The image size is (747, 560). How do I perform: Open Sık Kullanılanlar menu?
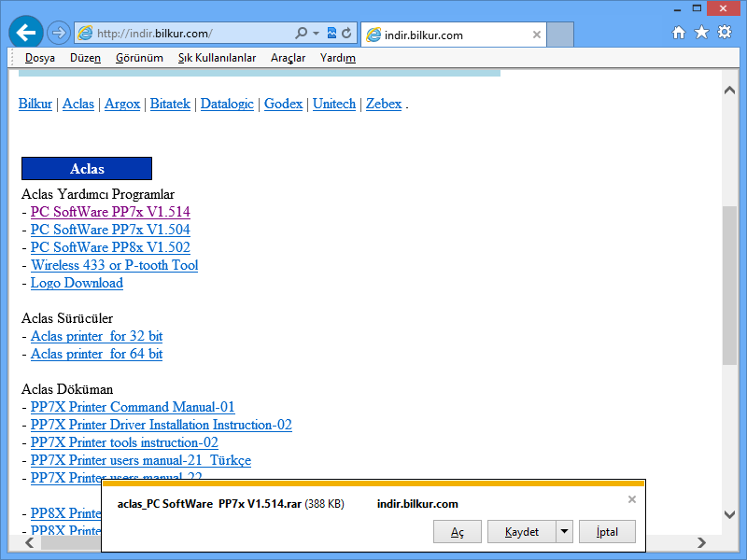pyautogui.click(x=217, y=58)
